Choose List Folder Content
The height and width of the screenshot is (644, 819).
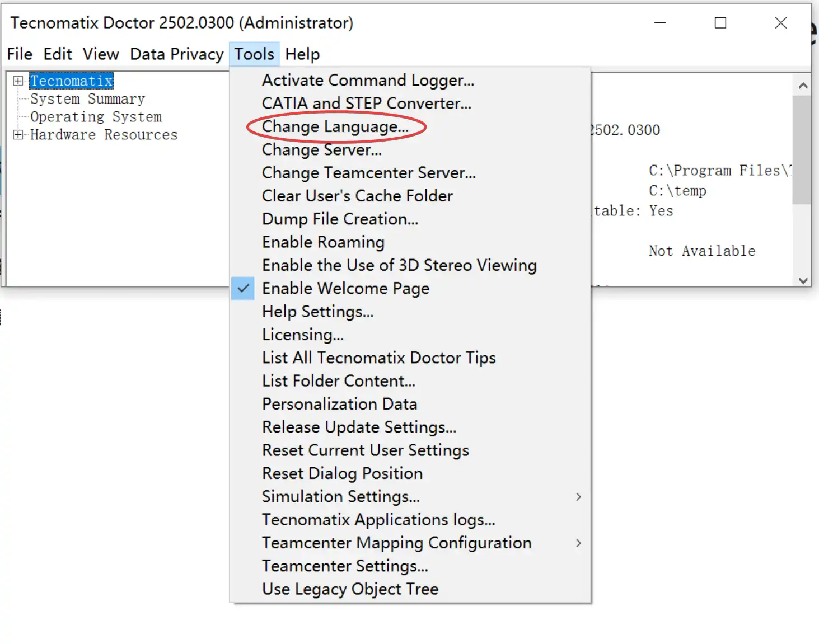click(410, 381)
